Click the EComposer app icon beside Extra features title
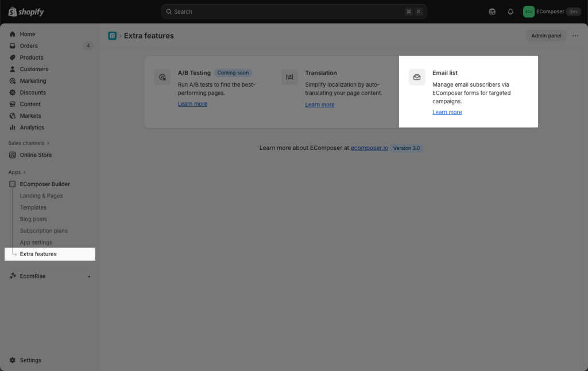The width and height of the screenshot is (588, 371). (x=113, y=36)
